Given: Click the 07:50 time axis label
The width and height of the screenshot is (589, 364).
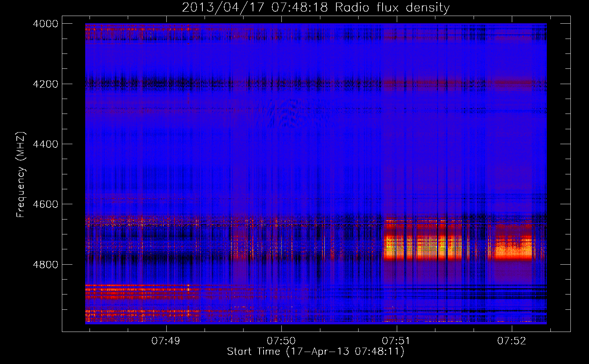Looking at the screenshot, I should 281,341.
